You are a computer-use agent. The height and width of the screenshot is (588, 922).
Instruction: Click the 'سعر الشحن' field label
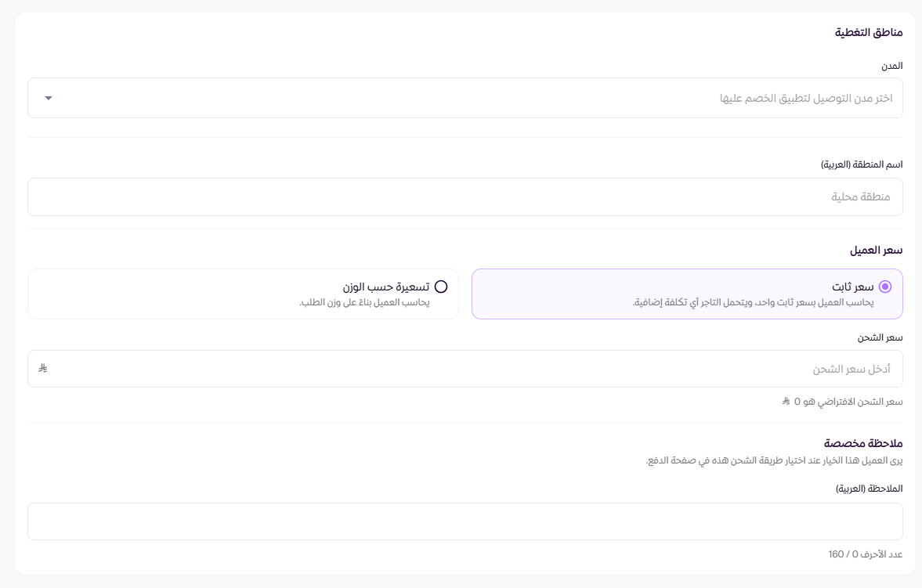click(880, 337)
